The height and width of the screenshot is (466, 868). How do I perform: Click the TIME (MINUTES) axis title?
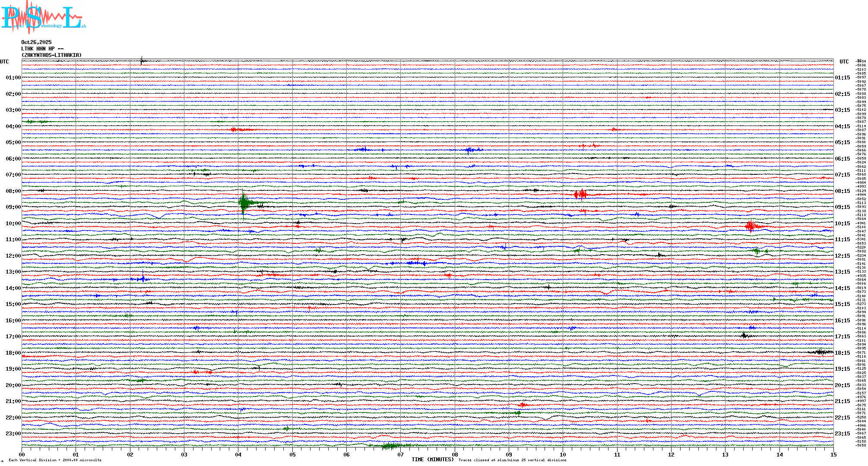433,460
